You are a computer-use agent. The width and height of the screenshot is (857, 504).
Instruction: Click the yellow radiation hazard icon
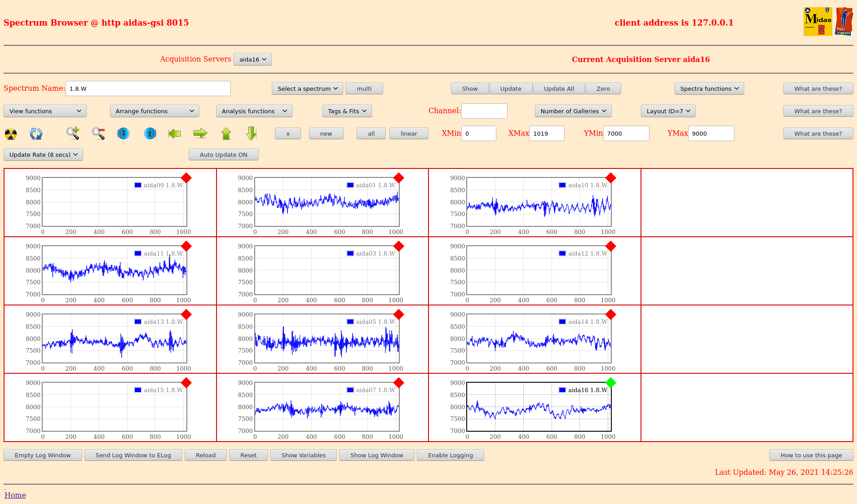[x=11, y=134]
